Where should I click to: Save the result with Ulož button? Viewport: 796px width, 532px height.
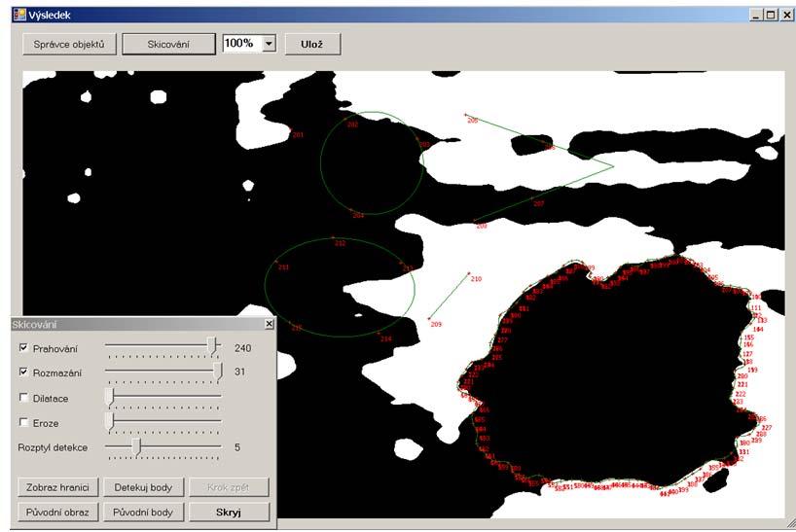pyautogui.click(x=312, y=44)
